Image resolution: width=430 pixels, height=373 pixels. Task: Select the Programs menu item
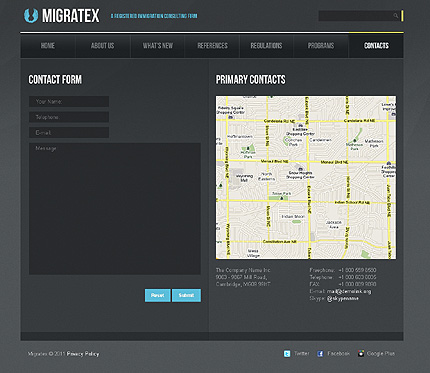pyautogui.click(x=321, y=46)
